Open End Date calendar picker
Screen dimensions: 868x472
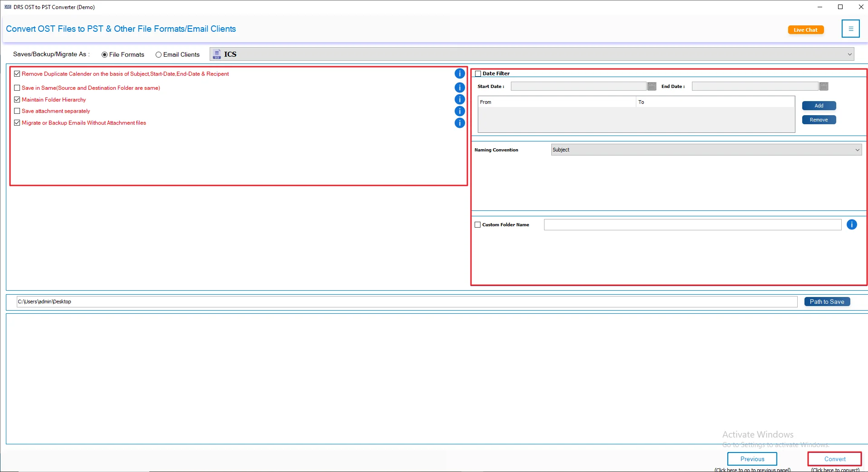point(824,86)
